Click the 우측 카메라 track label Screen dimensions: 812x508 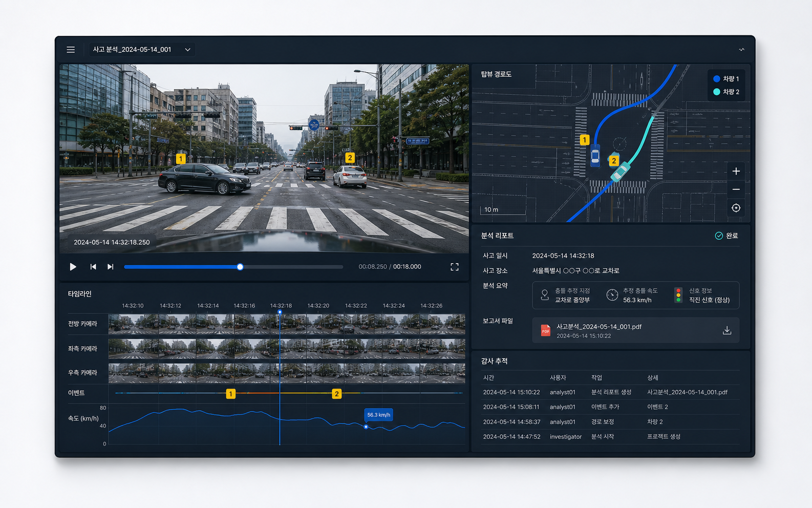(x=82, y=373)
